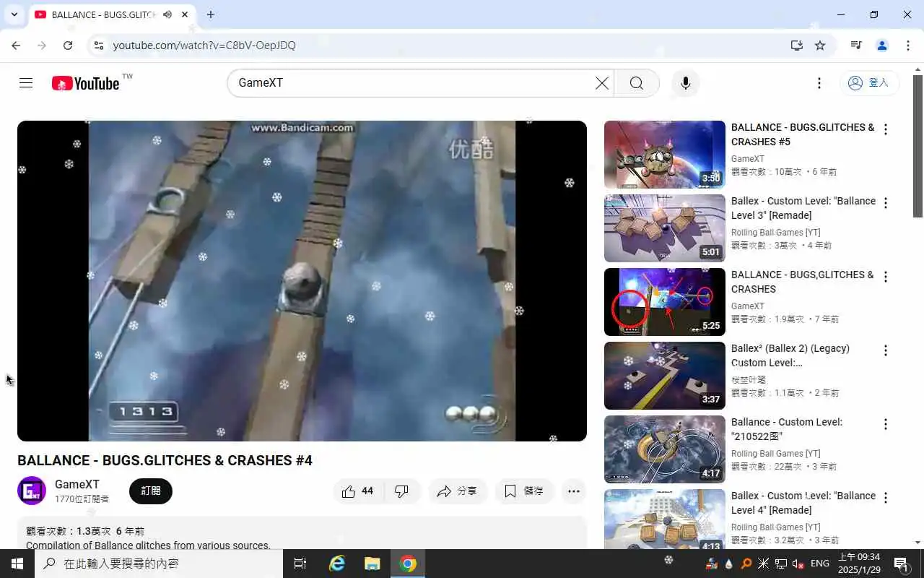The image size is (924, 578).
Task: Click the main video player
Action: (x=302, y=281)
